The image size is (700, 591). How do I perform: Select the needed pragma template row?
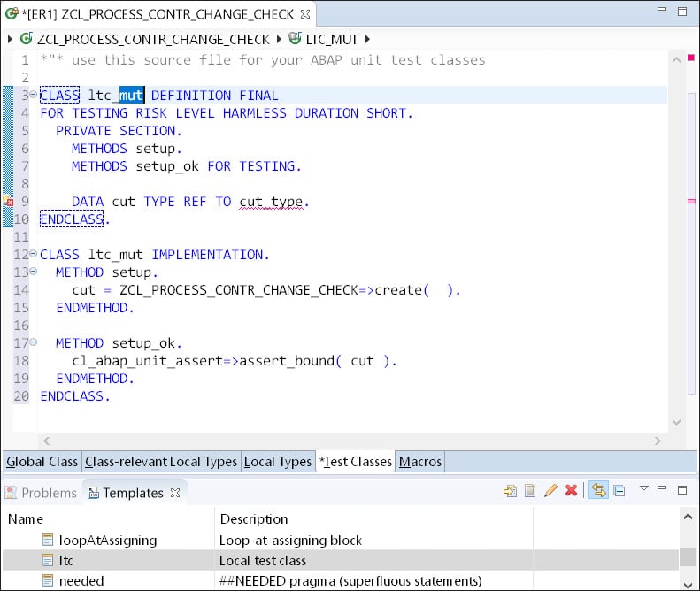81,580
